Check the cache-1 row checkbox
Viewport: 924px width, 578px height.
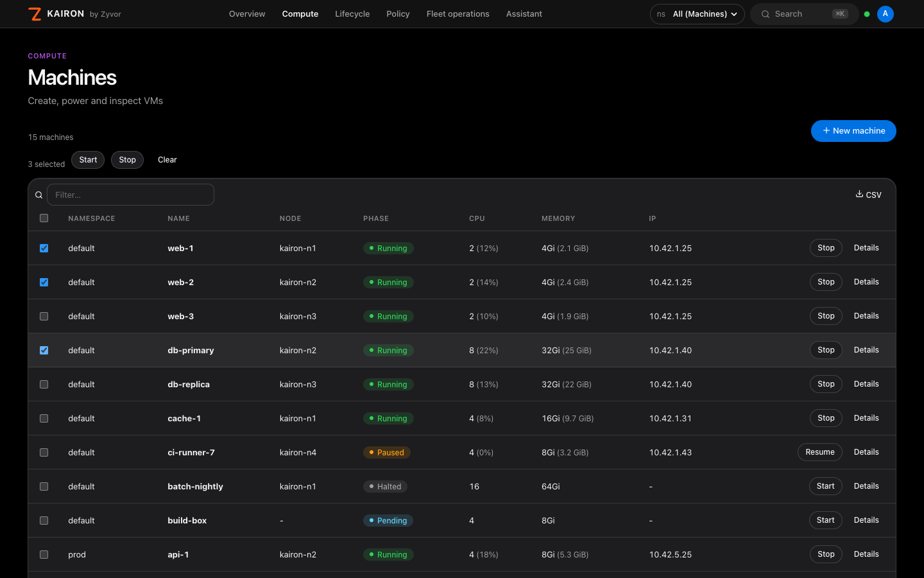point(44,418)
